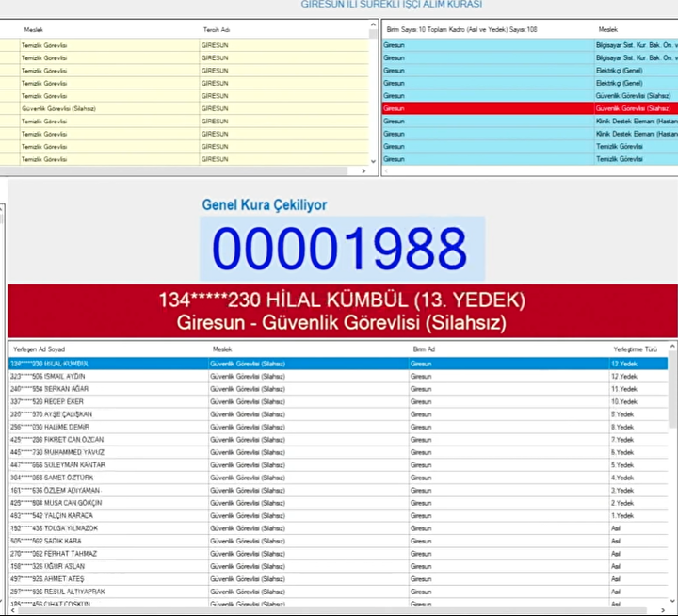Viewport: 678px width, 616px height.
Task: Click the red banner HİLAL KÜMBÜL (13. YEDEK)
Action: tap(343, 311)
